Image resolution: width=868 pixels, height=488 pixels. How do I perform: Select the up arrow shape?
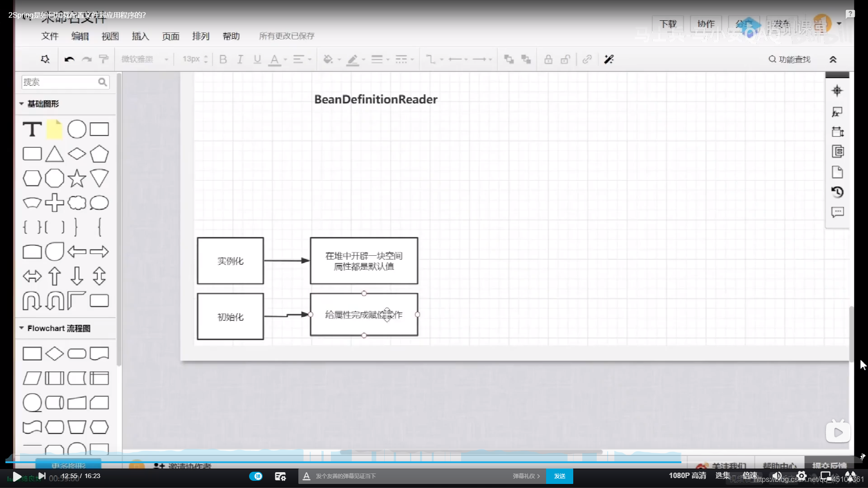[x=54, y=276]
